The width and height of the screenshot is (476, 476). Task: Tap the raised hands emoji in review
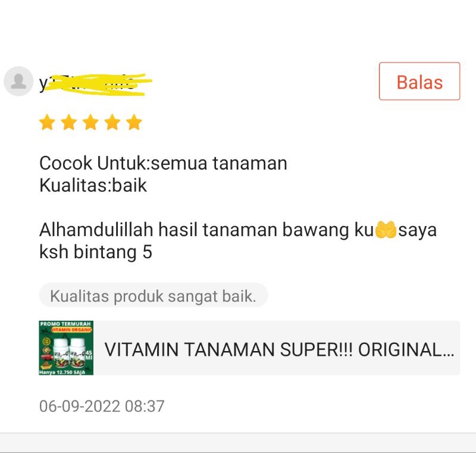386,230
